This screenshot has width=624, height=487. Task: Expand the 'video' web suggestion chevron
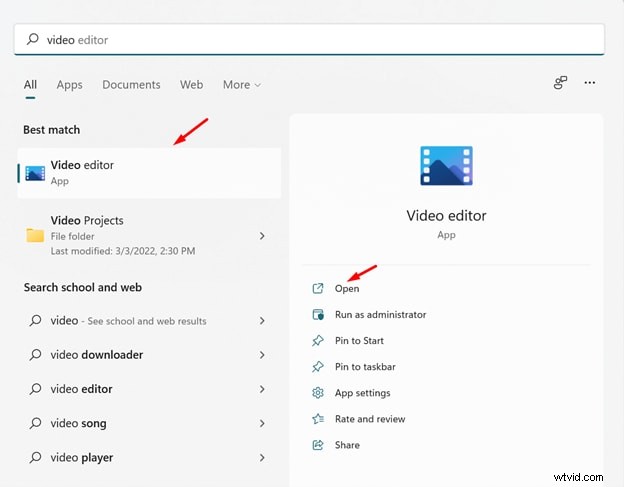(x=262, y=321)
